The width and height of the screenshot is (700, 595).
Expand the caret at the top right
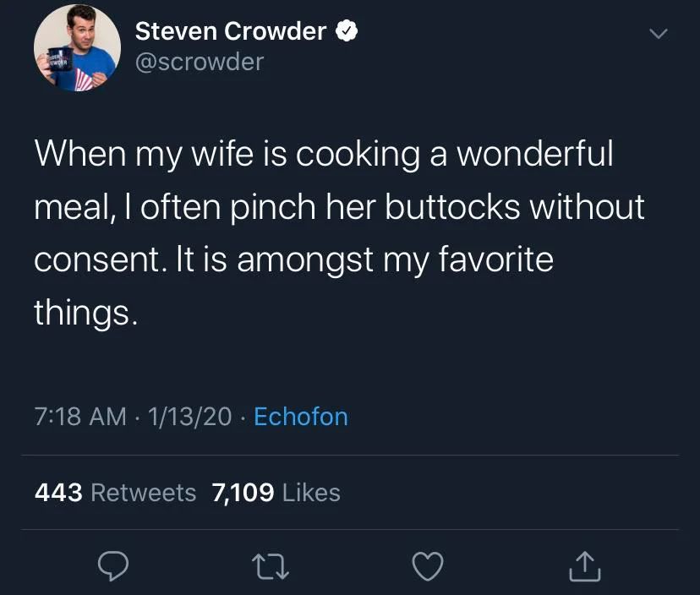click(x=658, y=34)
